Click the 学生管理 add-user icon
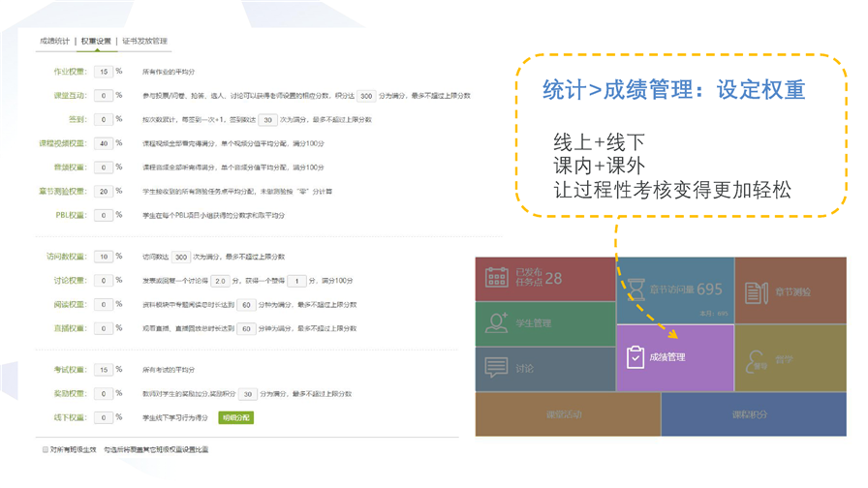Viewport: 868px width, 488px height. [x=497, y=323]
